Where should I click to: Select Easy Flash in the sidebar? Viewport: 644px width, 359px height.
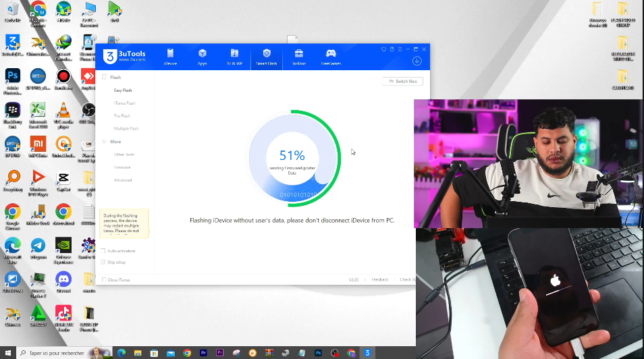(123, 90)
